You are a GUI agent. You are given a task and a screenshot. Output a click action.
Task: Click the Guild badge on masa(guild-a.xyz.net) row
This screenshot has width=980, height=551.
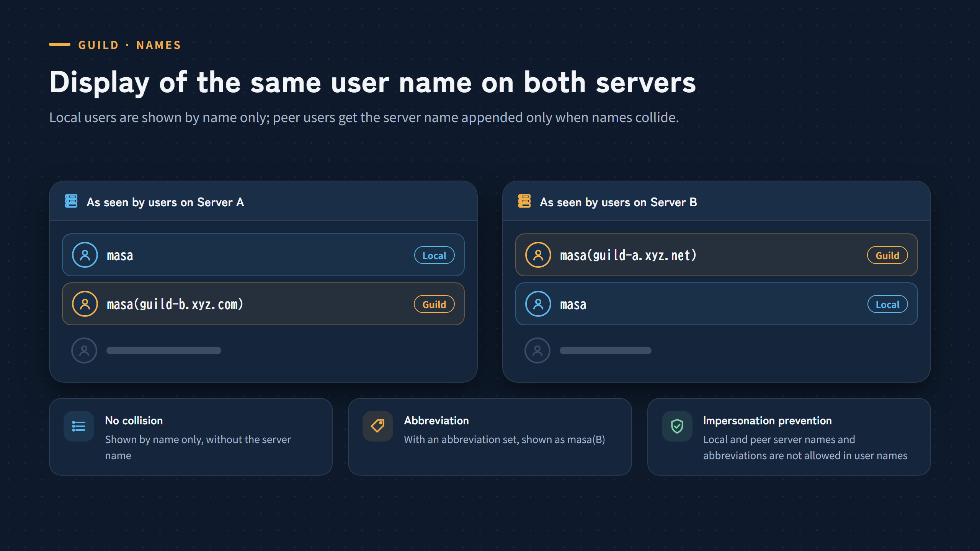(887, 255)
